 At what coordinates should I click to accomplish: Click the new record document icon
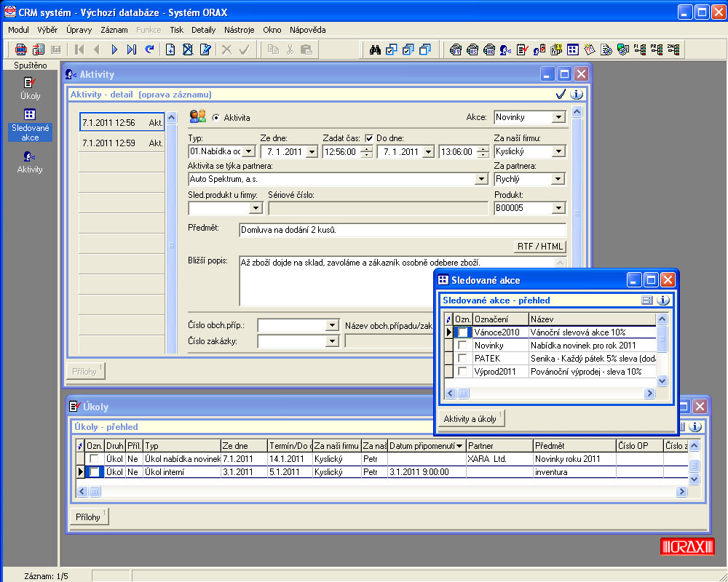170,49
